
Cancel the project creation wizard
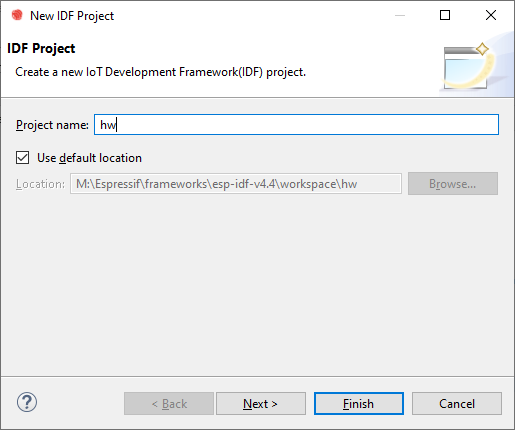457,404
